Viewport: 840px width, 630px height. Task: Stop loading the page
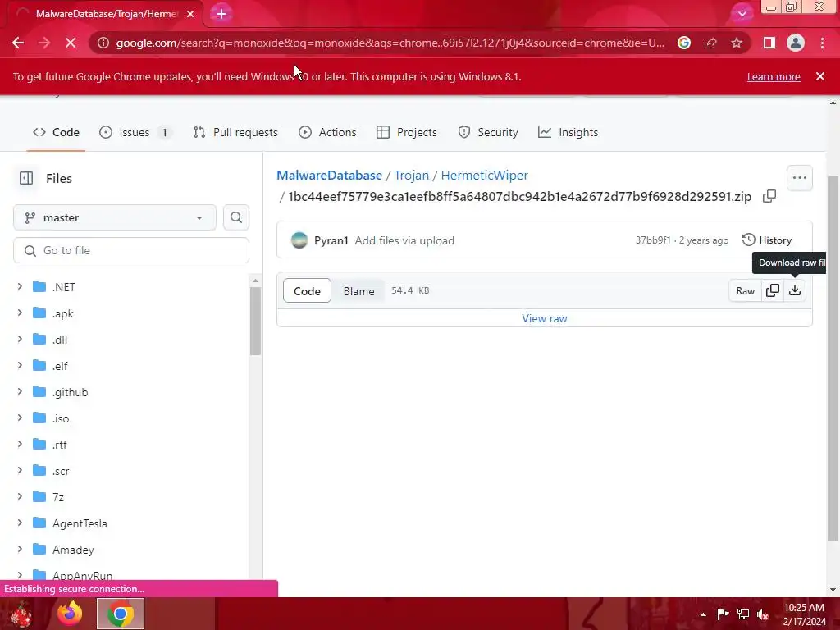(71, 43)
